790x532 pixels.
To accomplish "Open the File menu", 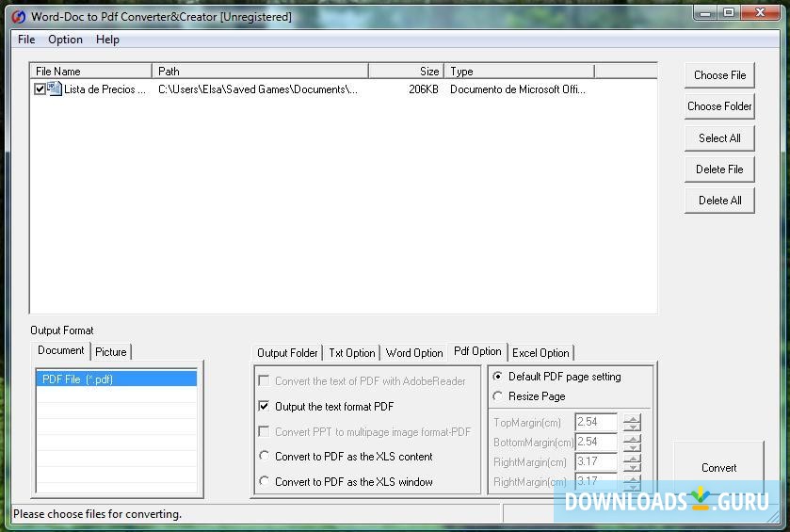I will click(x=26, y=40).
